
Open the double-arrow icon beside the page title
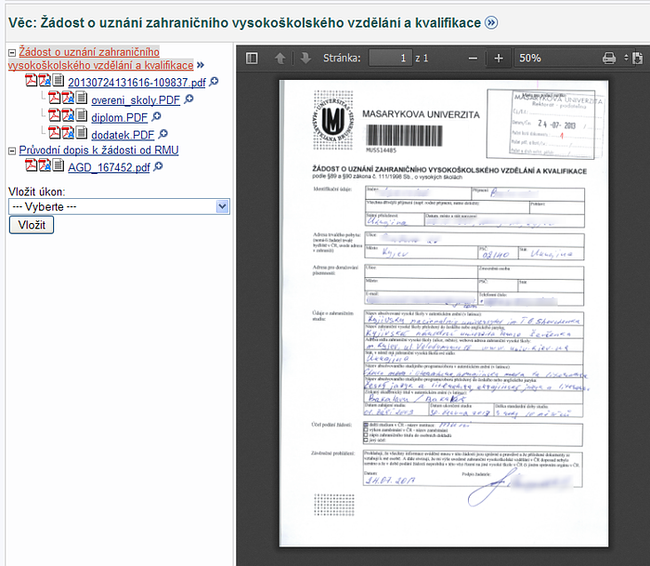491,22
